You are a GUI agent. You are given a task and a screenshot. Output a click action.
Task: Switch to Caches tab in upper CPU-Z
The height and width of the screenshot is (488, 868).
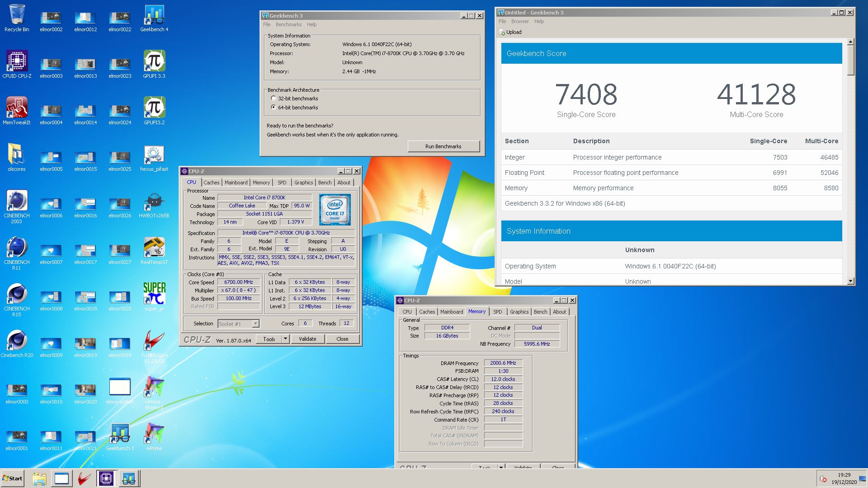(211, 183)
